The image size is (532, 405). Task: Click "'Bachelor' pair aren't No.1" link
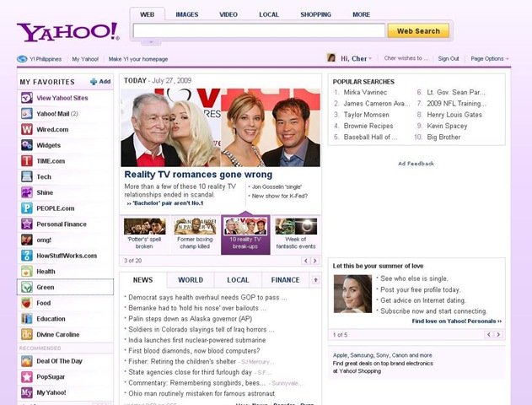click(x=167, y=203)
